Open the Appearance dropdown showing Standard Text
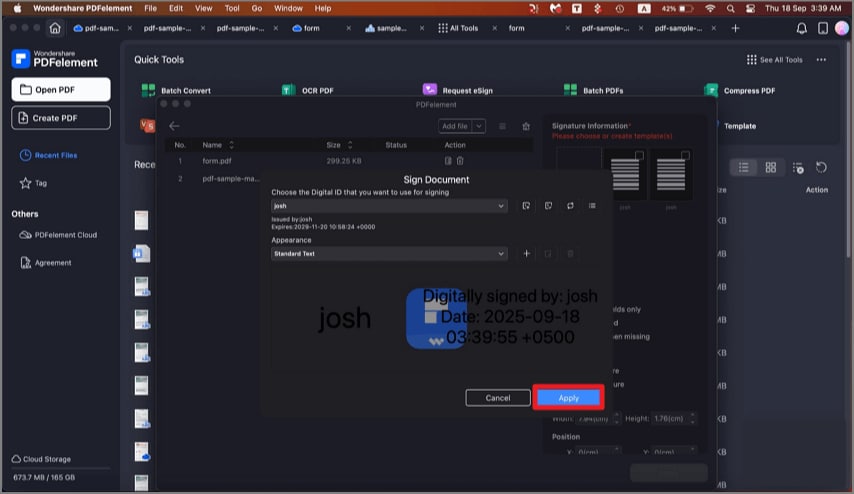 tap(389, 254)
